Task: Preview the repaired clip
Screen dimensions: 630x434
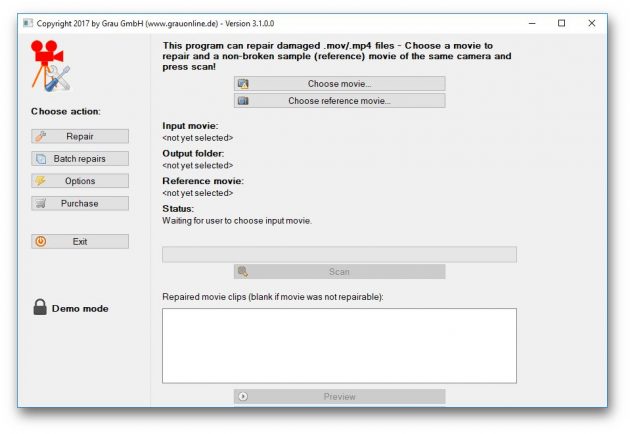Action: click(x=340, y=397)
